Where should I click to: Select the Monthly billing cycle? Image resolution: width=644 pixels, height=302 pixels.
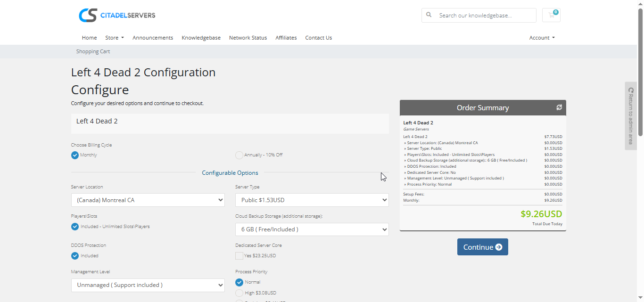pyautogui.click(x=75, y=155)
